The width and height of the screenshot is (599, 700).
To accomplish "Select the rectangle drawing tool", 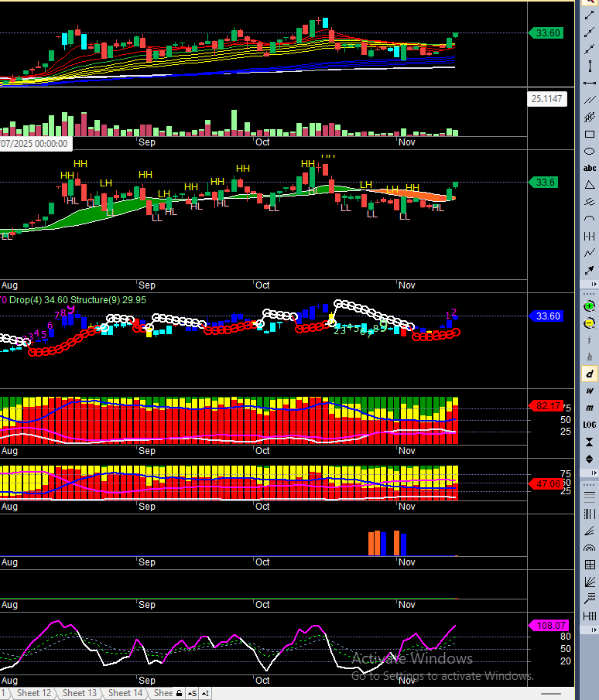I will click(x=590, y=135).
